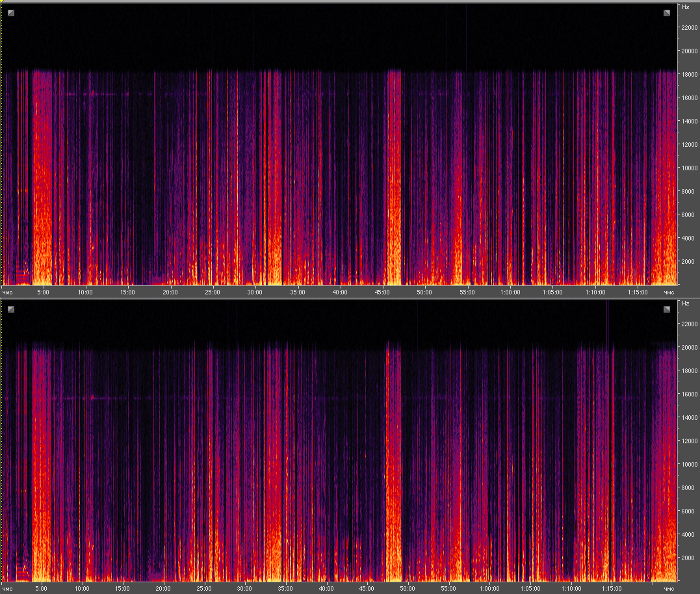This screenshot has width=700, height=594.
Task: Click the left 'чмс' label on the upper ruler
Action: (8, 292)
